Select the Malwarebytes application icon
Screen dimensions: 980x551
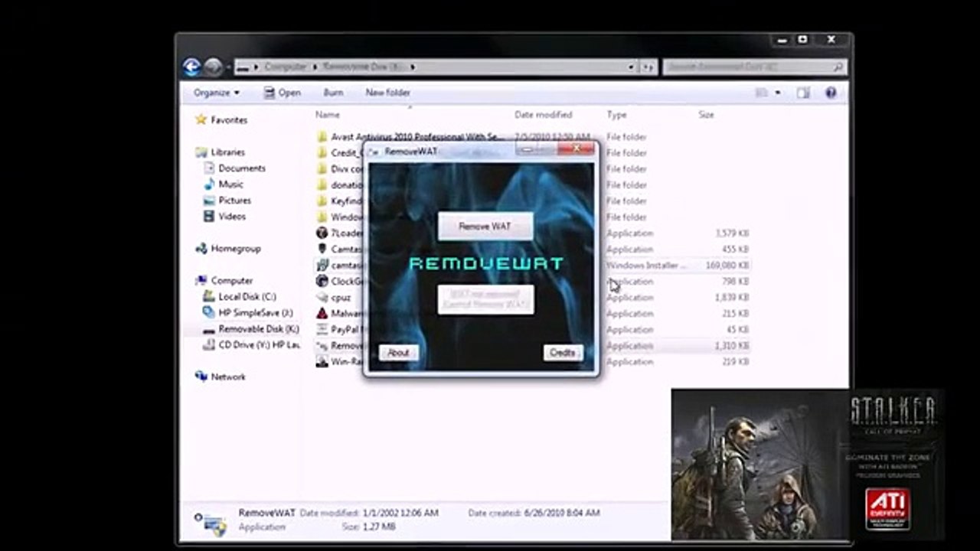click(x=322, y=314)
